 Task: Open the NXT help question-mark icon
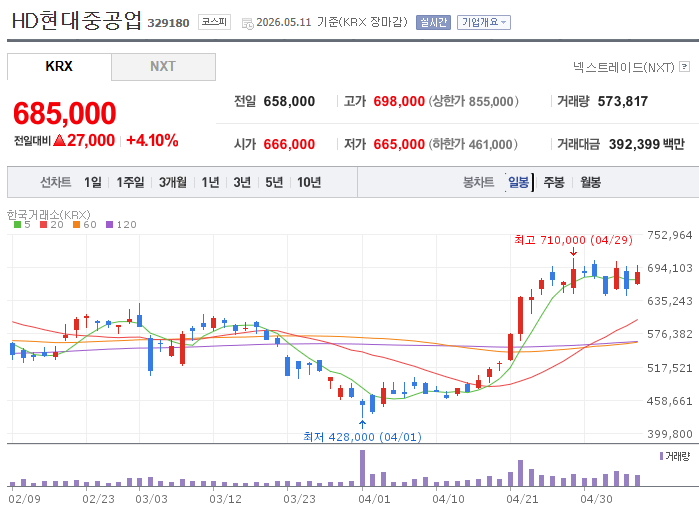tap(684, 67)
